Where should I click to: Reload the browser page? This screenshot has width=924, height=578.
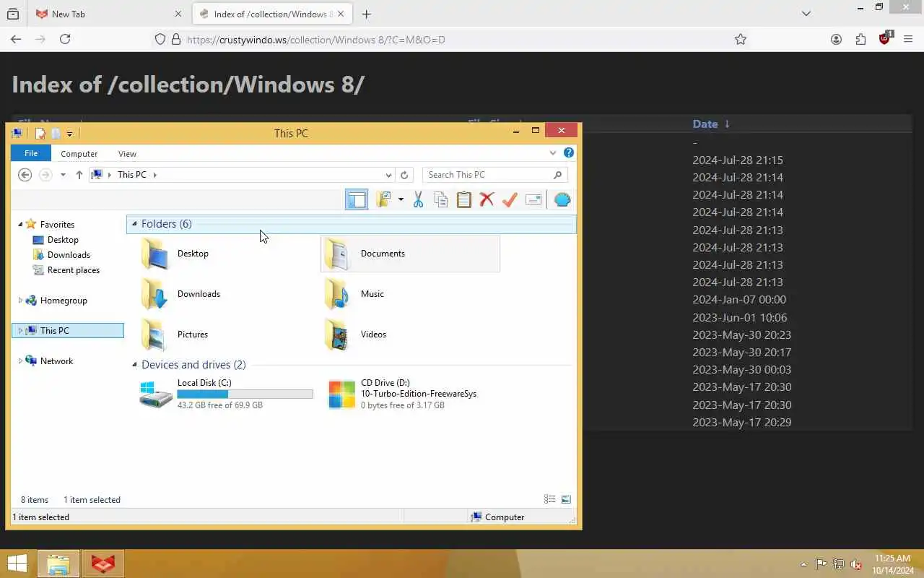[65, 39]
